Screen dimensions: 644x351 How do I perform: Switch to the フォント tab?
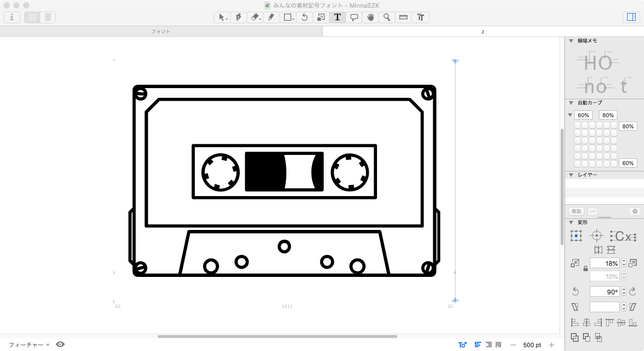point(161,31)
